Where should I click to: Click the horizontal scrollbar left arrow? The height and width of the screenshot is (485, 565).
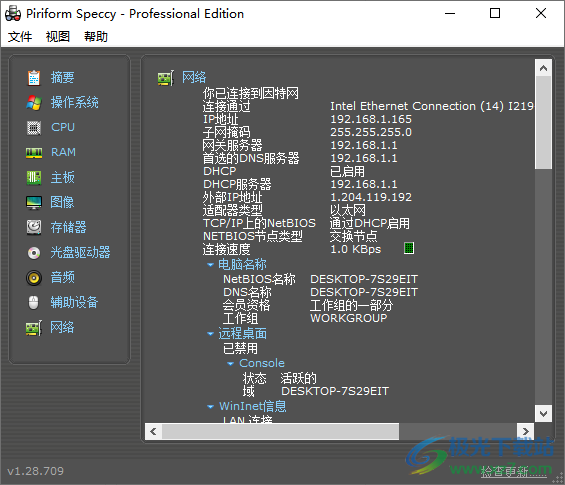click(153, 431)
